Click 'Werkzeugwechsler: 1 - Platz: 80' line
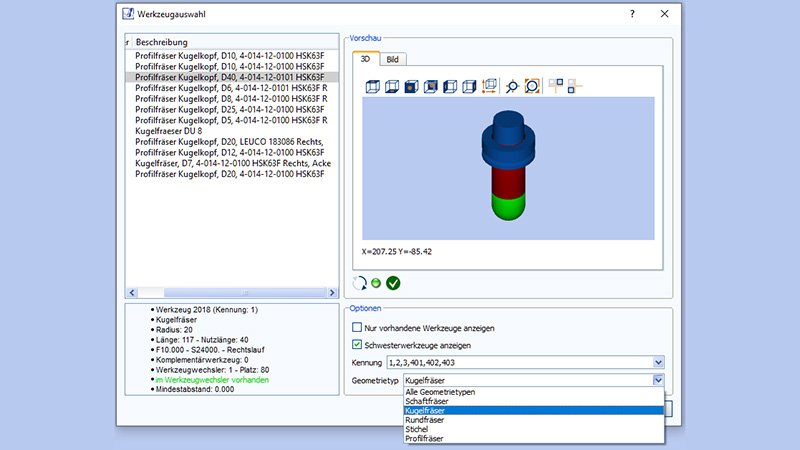 pyautogui.click(x=212, y=369)
